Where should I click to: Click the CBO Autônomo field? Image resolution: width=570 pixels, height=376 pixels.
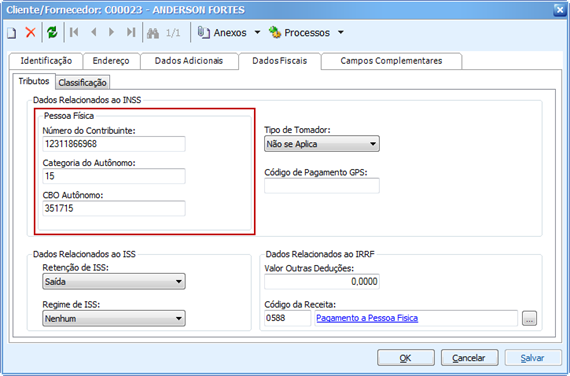(x=114, y=208)
